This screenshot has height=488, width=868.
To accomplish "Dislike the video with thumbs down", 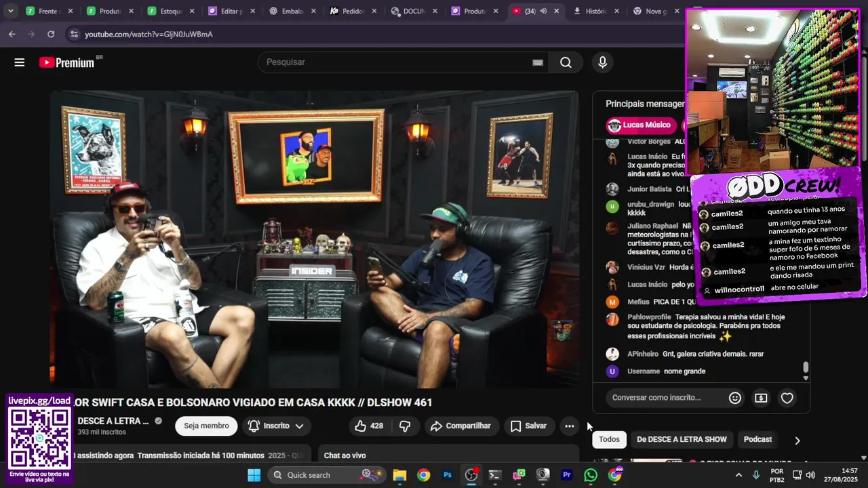I will pyautogui.click(x=405, y=426).
